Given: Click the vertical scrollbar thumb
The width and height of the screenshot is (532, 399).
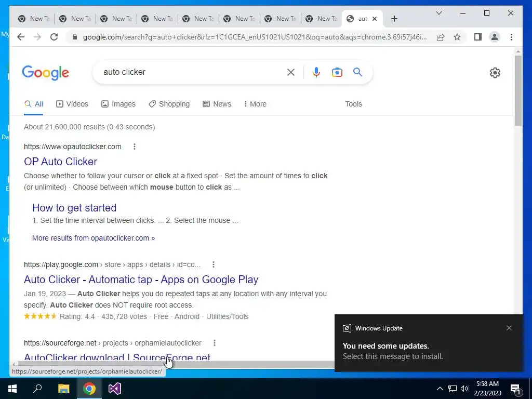Looking at the screenshot, I should point(518,90).
